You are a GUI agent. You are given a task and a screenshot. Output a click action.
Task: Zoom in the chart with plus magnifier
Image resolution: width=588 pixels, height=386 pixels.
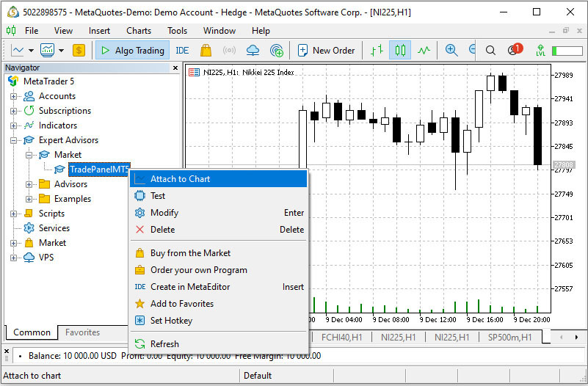coord(451,50)
